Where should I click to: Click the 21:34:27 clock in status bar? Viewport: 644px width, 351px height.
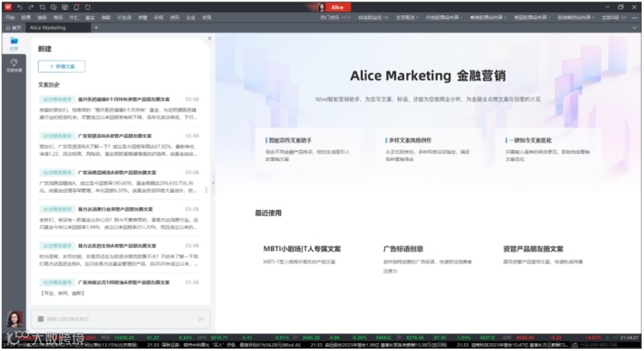point(628,338)
